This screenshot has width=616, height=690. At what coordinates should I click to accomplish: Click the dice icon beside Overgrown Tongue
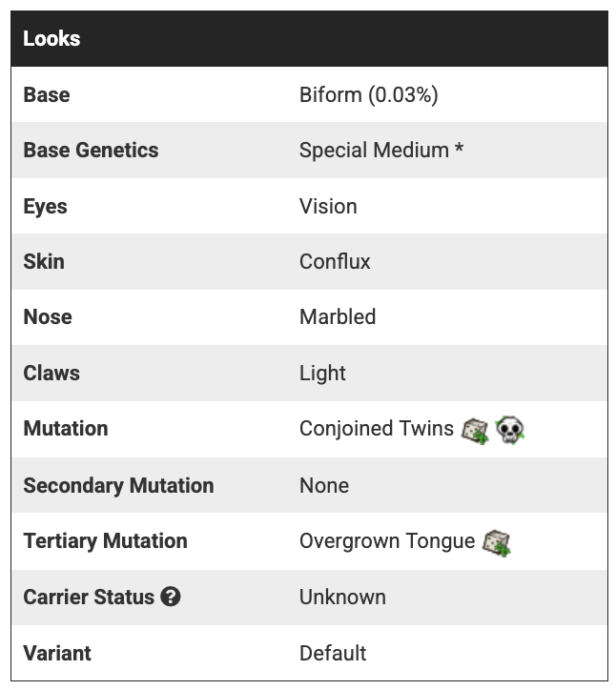pos(496,542)
